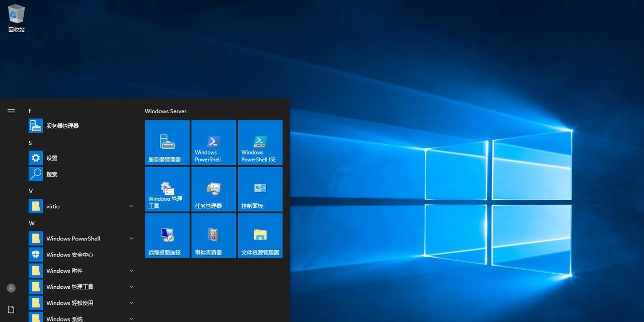Expand the Windows 管理工具 chevron in list
644x322 pixels.
tap(131, 287)
